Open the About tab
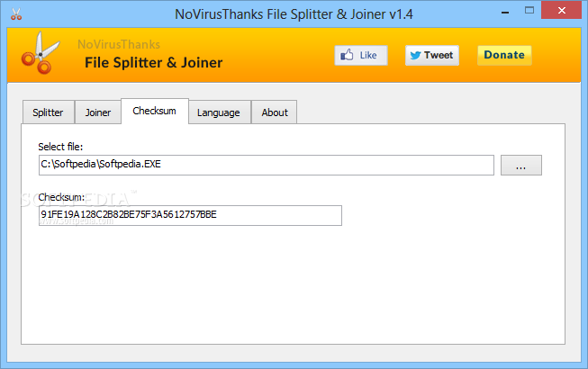The height and width of the screenshot is (369, 588). coord(275,112)
